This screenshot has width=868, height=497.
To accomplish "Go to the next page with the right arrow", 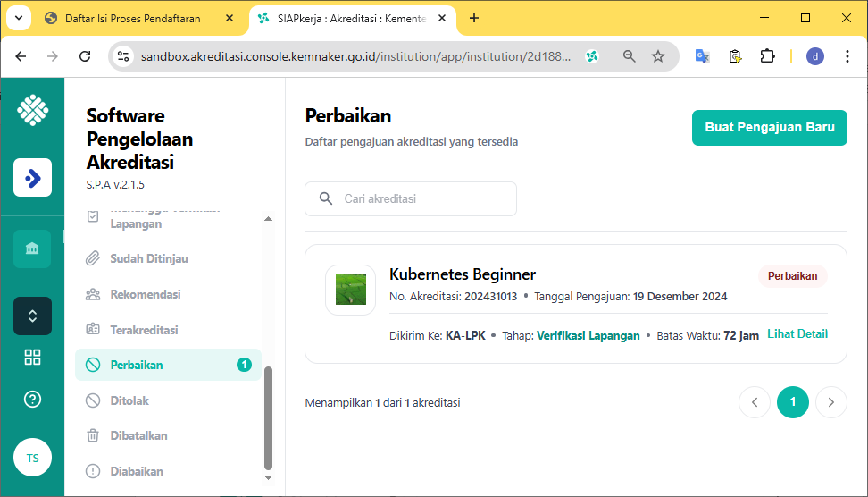I will (x=830, y=402).
